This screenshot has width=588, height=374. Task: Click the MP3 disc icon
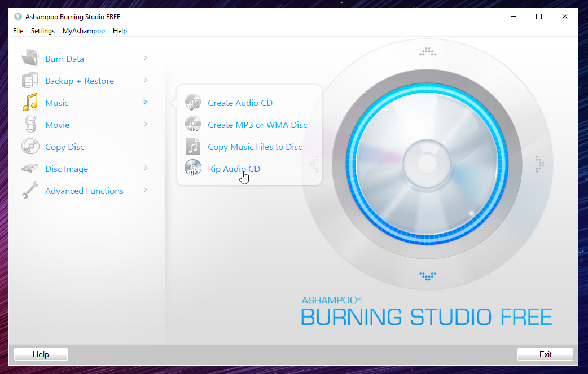pyautogui.click(x=193, y=124)
